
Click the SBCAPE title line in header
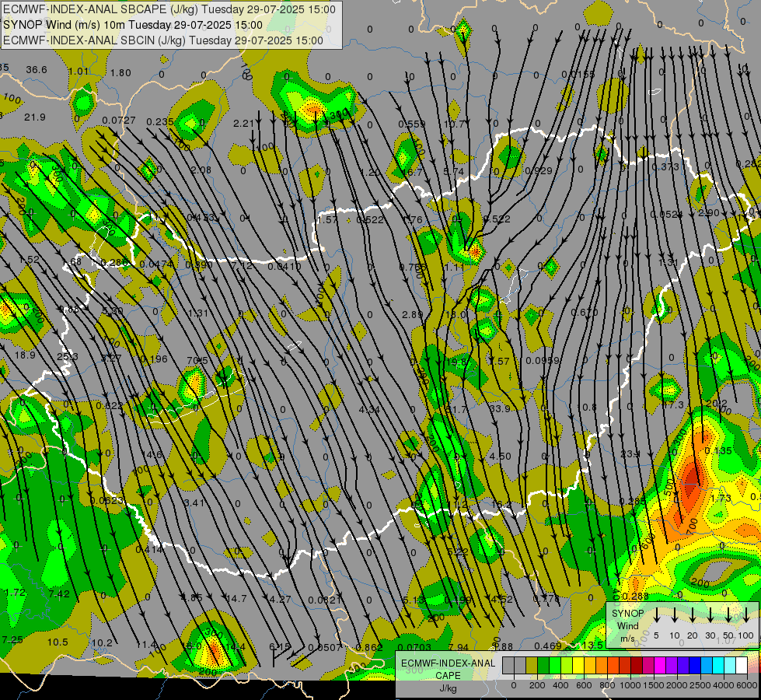[x=169, y=9]
